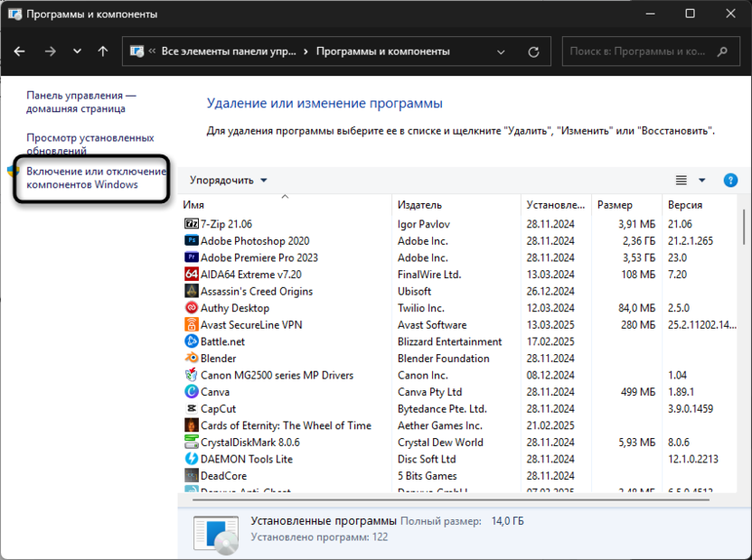Sort list by Издатель column header

pos(419,205)
